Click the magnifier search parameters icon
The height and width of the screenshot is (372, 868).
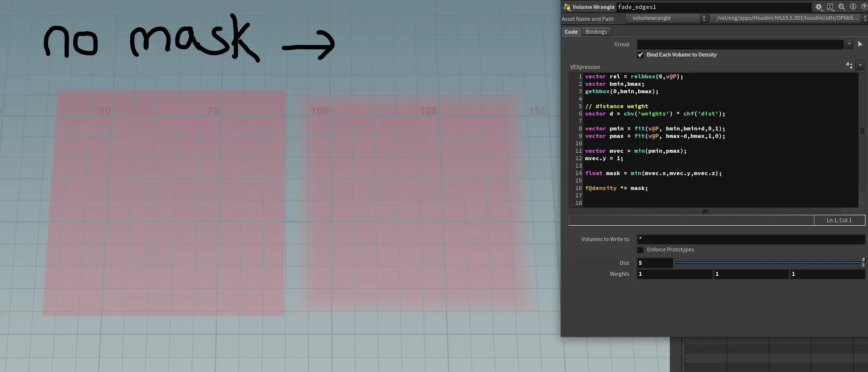[x=842, y=7]
